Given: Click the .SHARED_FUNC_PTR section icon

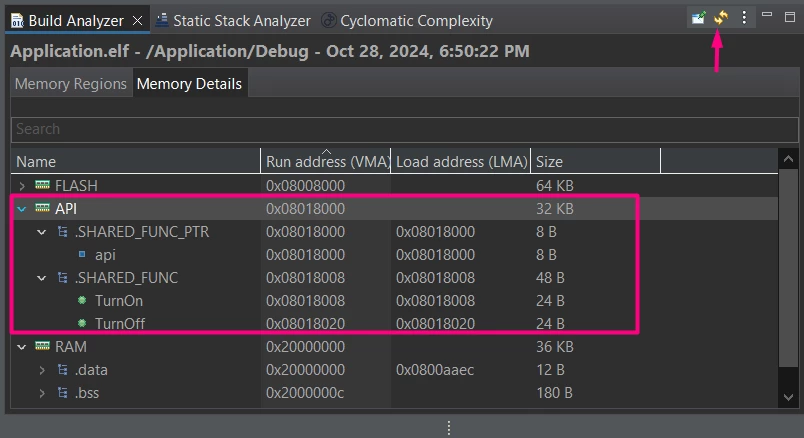Looking at the screenshot, I should pos(63,232).
